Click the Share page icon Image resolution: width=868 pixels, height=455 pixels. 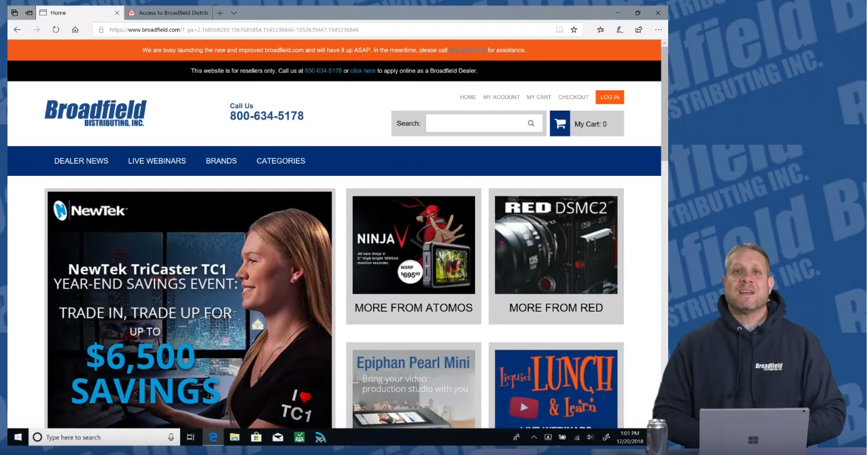point(638,30)
